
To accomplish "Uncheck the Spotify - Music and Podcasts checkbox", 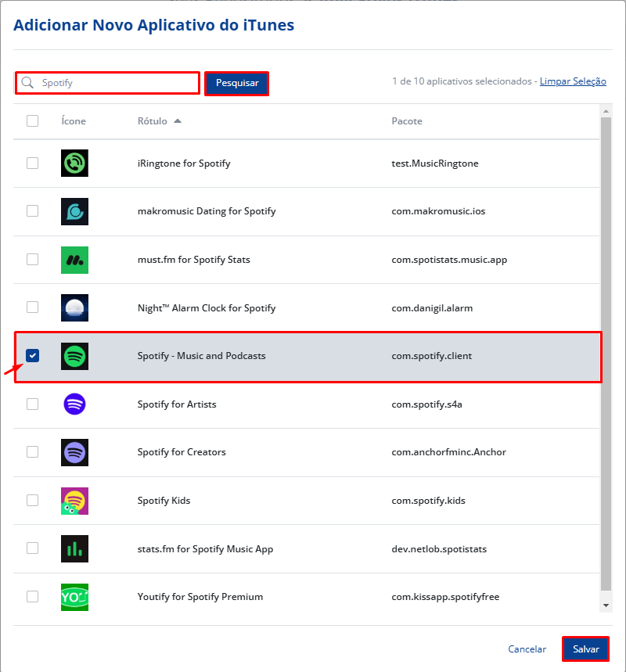I will pos(32,356).
